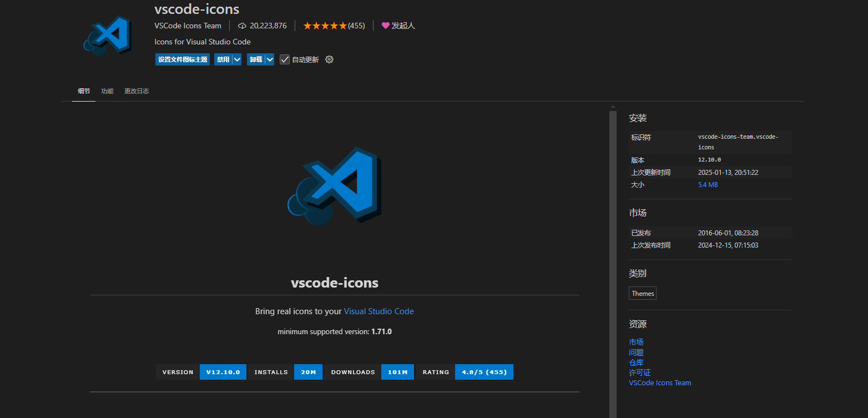Click the five-star rating icons
The image size is (868, 418).
point(325,26)
